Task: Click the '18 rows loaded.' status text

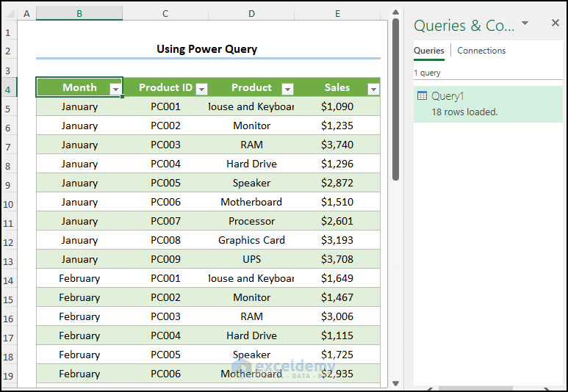Action: click(464, 112)
